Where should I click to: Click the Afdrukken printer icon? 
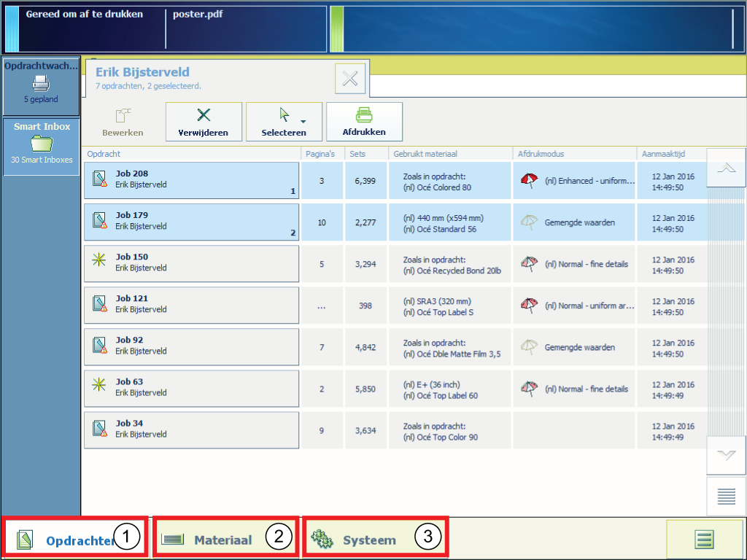[364, 114]
